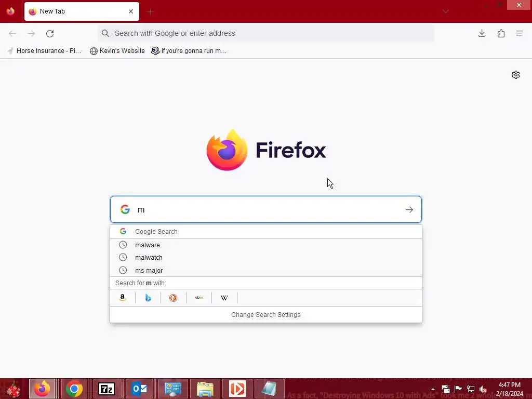The width and height of the screenshot is (532, 399).
Task: Reload the current page
Action: pyautogui.click(x=50, y=33)
